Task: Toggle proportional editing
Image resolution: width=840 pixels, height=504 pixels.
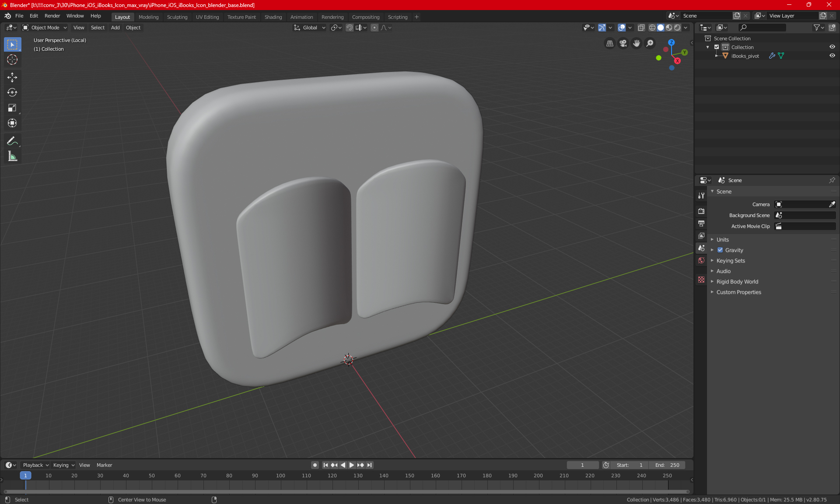Action: coord(374,28)
